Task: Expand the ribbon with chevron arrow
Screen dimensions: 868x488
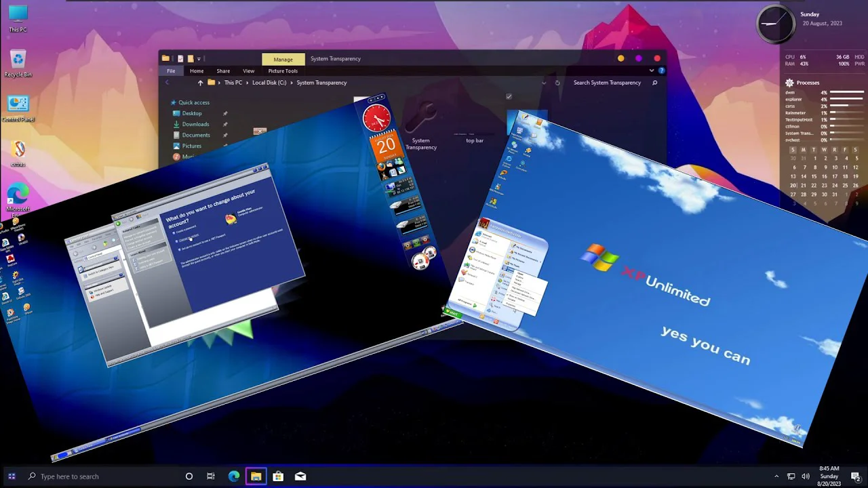Action: pyautogui.click(x=652, y=70)
